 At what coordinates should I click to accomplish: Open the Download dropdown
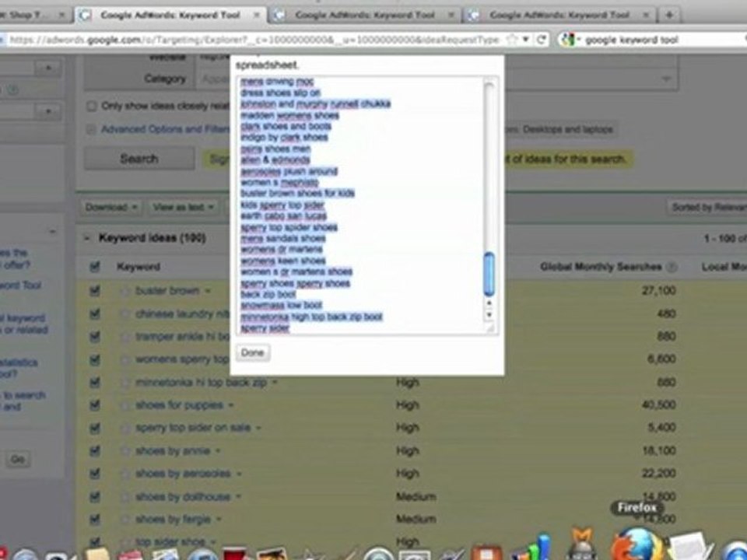click(111, 207)
